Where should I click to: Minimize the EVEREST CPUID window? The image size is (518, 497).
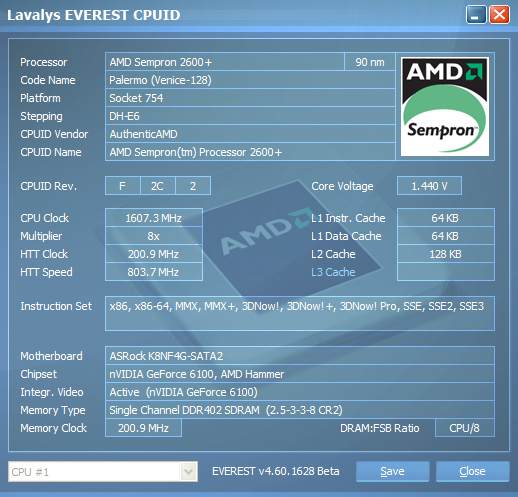[476, 15]
